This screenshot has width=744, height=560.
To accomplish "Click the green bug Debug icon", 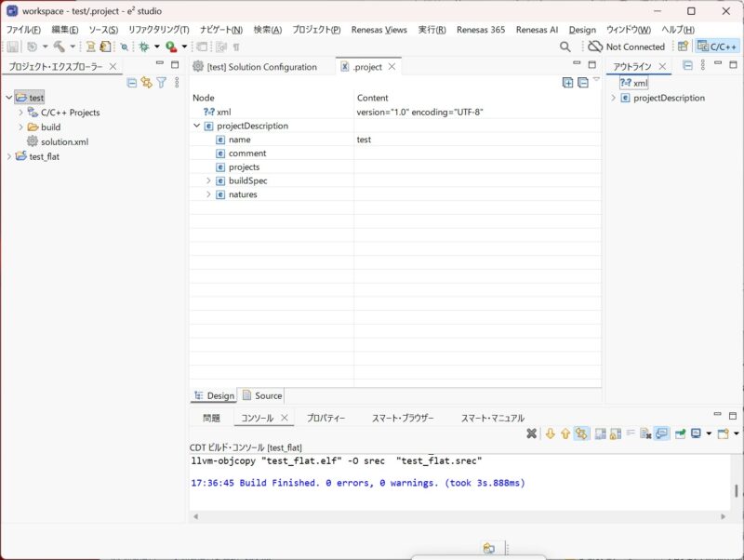I will point(143,47).
